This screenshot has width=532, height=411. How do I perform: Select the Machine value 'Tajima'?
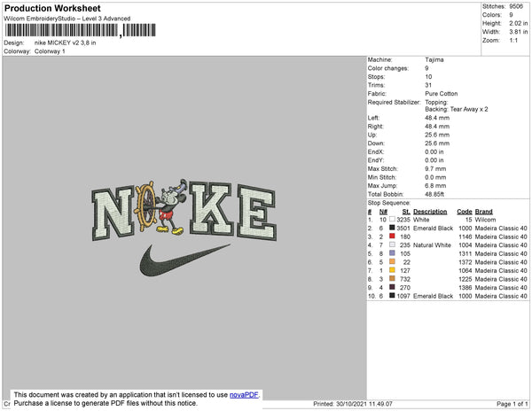click(x=434, y=59)
